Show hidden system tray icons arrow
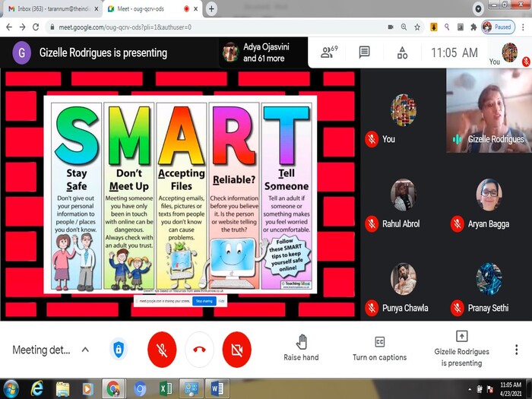The height and width of the screenshot is (399, 532). (x=470, y=389)
